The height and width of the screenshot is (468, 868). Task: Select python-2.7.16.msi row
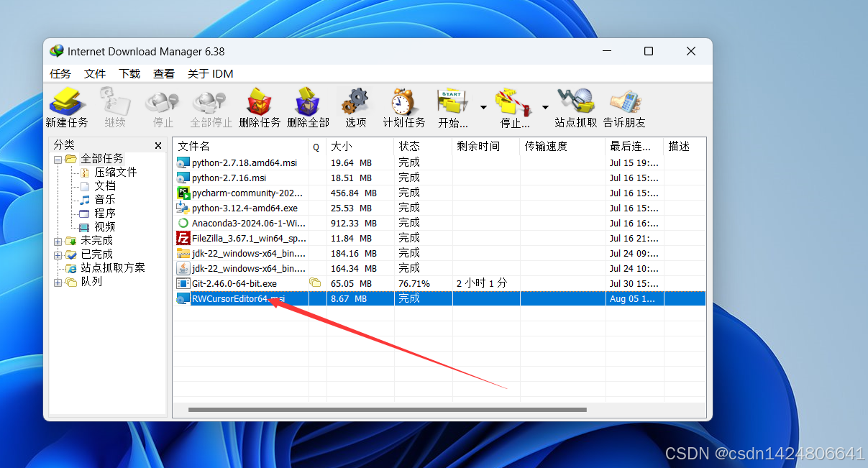pyautogui.click(x=439, y=178)
